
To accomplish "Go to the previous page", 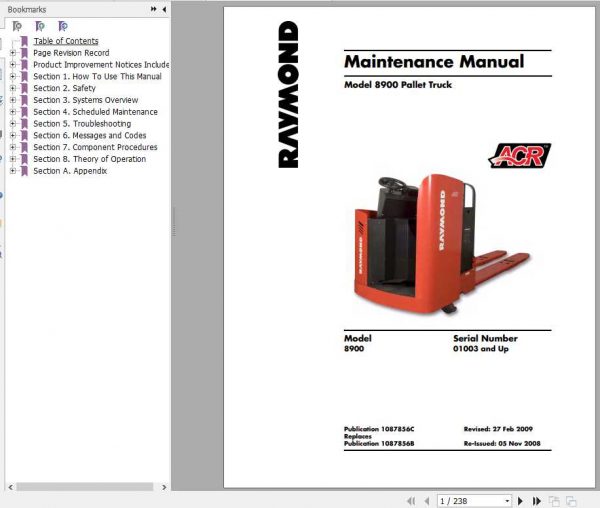I will click(427, 501).
